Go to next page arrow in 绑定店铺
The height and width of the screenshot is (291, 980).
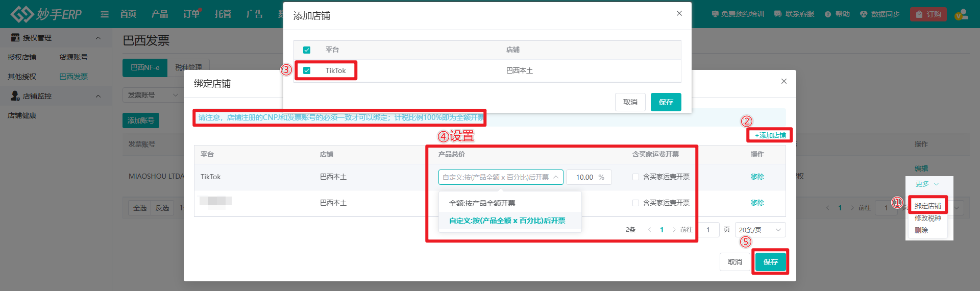click(674, 230)
